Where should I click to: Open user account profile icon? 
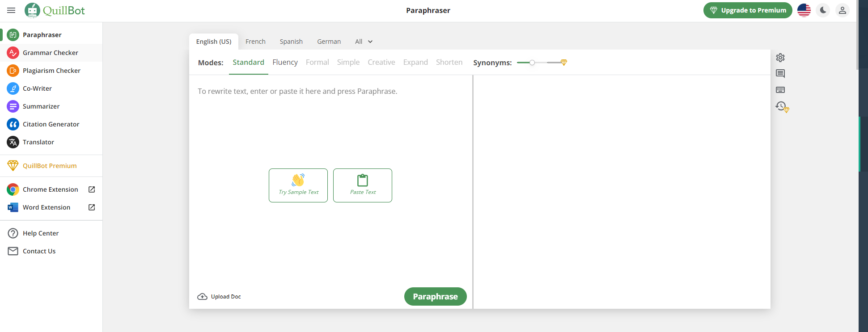point(842,10)
